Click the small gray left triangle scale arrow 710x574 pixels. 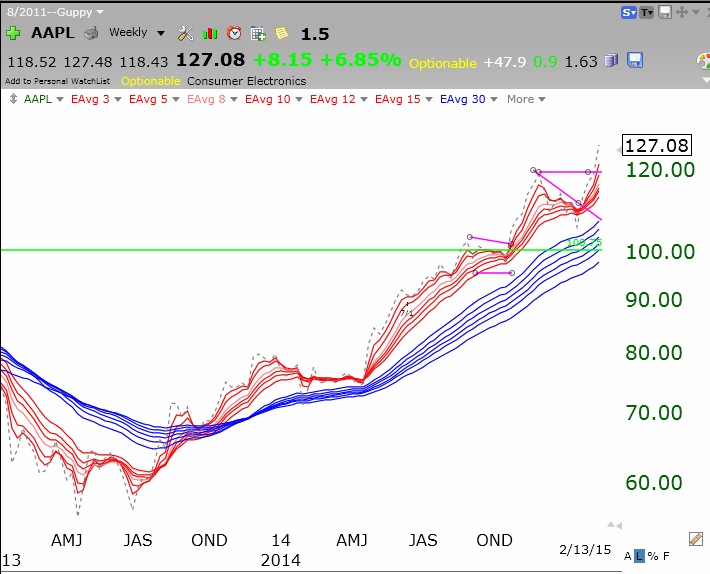[619, 526]
